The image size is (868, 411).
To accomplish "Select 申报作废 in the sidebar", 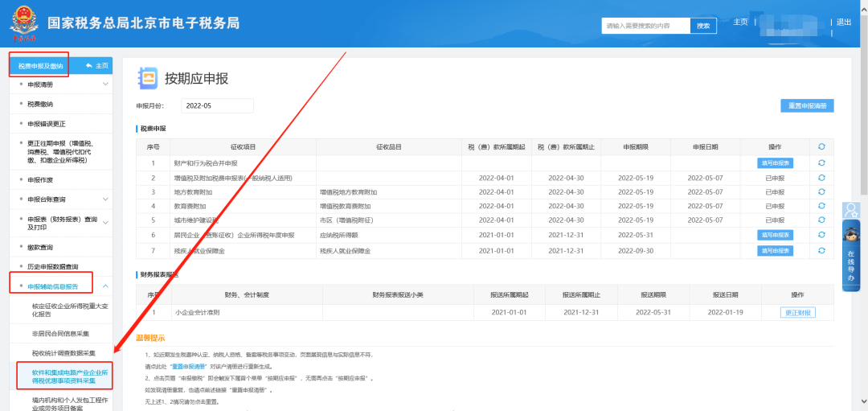I will [x=40, y=179].
